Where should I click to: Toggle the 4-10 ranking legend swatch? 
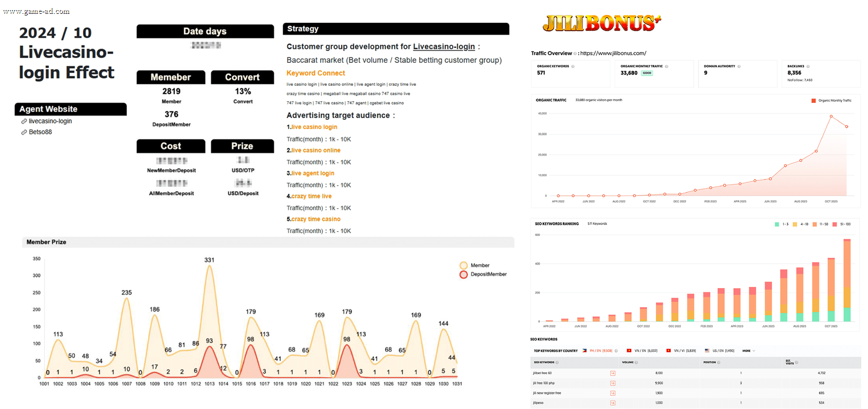click(x=795, y=224)
